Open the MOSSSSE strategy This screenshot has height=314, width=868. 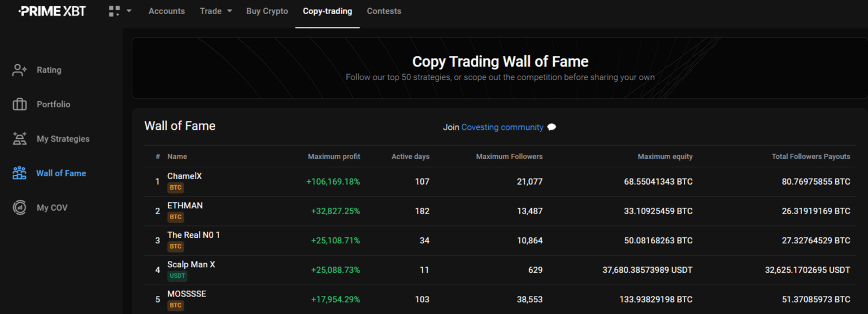186,294
